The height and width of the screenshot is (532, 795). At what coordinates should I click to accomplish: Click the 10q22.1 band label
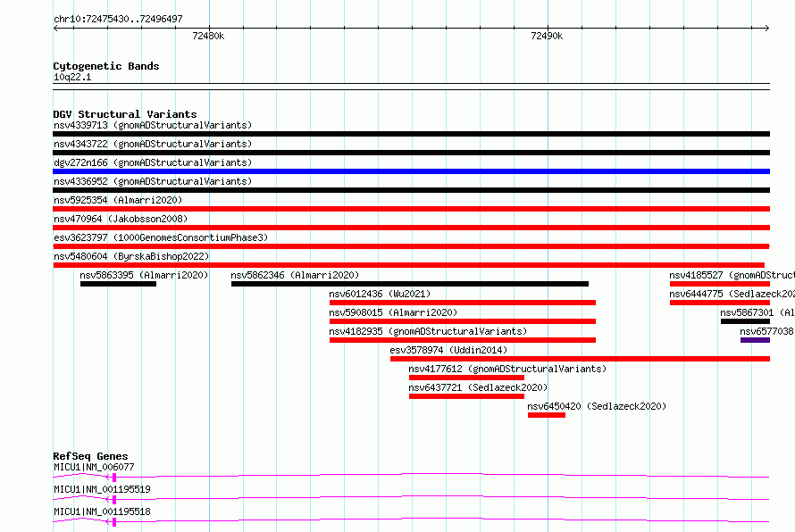click(72, 77)
